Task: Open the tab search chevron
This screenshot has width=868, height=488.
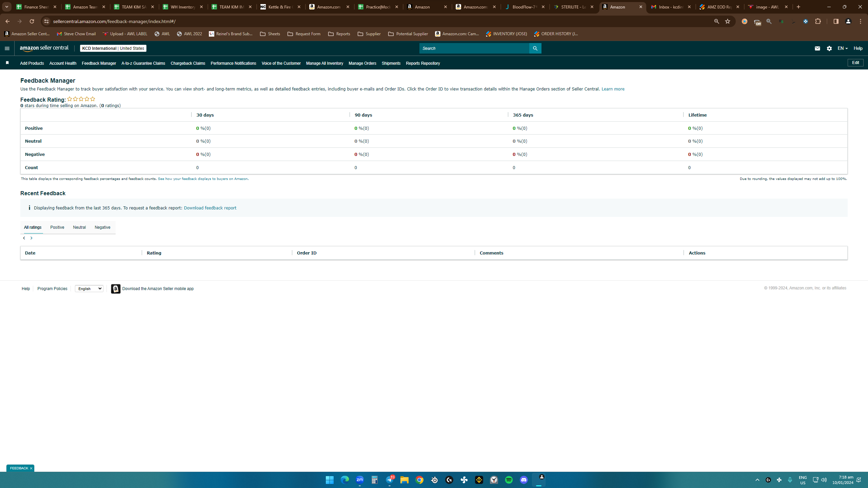Action: click(7, 7)
